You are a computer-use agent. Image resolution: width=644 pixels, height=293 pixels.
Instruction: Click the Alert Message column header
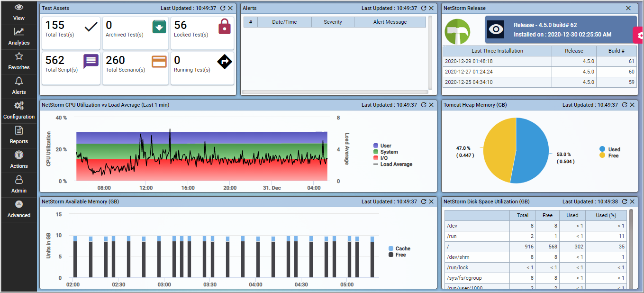pyautogui.click(x=390, y=22)
